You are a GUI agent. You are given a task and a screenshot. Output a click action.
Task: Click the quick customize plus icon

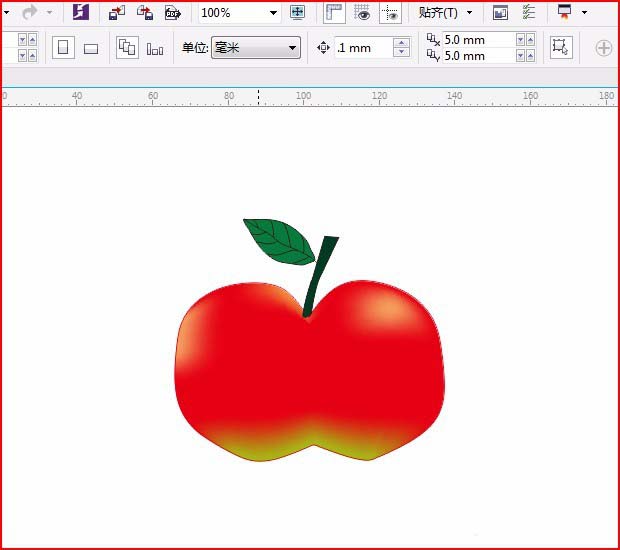point(604,48)
